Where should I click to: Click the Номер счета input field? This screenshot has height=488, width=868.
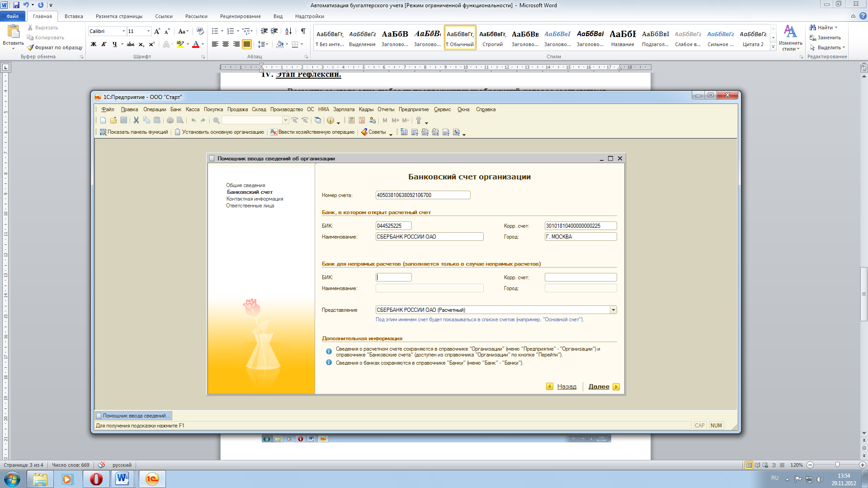pos(423,195)
